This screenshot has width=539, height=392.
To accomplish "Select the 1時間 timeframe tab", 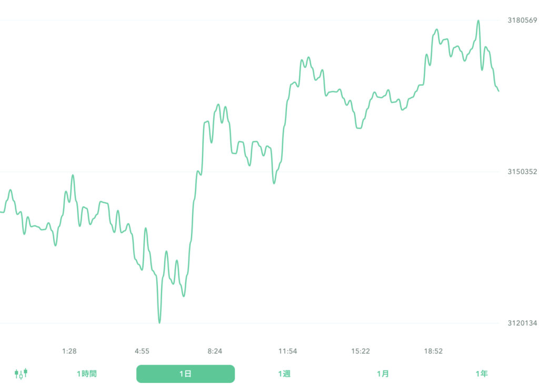I will point(87,374).
